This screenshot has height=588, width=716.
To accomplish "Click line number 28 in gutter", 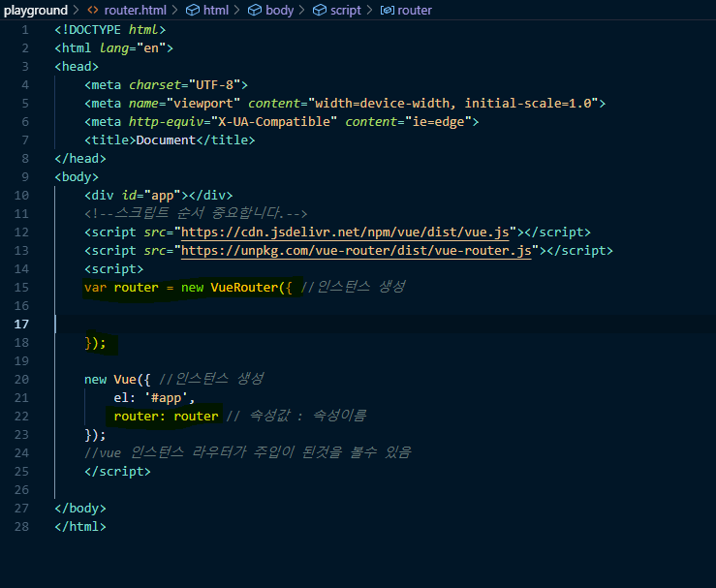I will (x=21, y=526).
